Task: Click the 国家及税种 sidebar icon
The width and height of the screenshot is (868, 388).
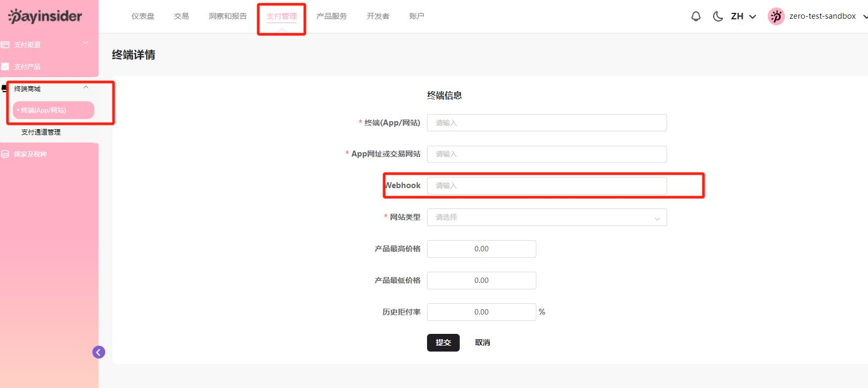Action: click(5, 154)
